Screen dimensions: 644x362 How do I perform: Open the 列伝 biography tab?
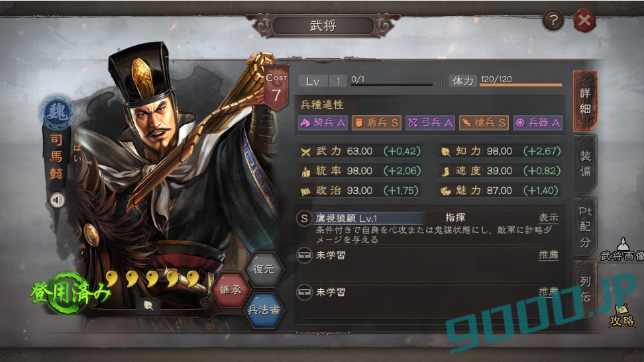(x=585, y=289)
